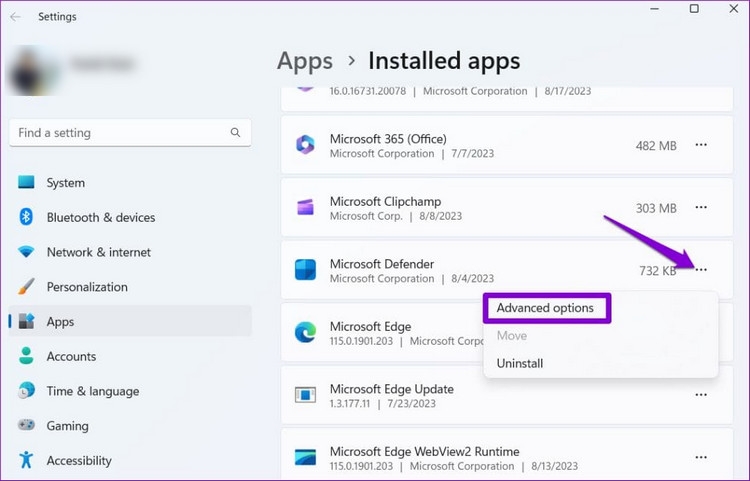Open Network & internet settings
750x481 pixels.
tap(130, 252)
